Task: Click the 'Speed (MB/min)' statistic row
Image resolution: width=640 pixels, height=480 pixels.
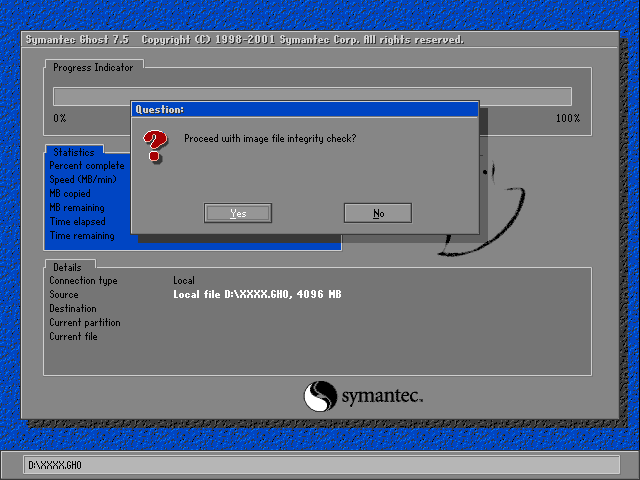Action: click(x=83, y=179)
